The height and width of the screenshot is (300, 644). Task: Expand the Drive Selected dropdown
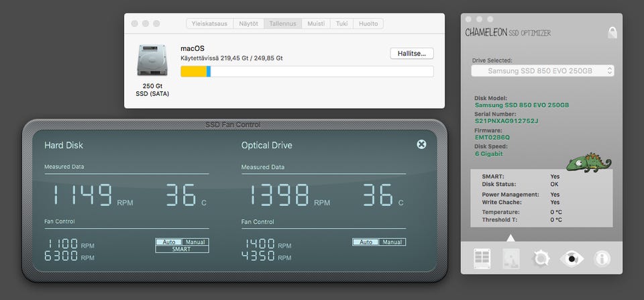click(x=542, y=71)
